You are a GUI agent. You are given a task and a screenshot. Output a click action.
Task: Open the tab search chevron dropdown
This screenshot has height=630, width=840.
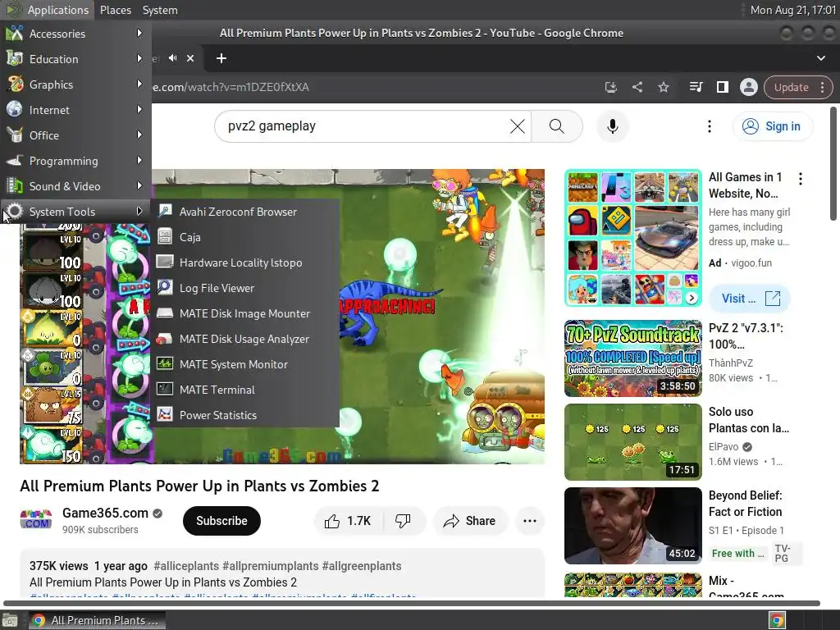[820, 58]
